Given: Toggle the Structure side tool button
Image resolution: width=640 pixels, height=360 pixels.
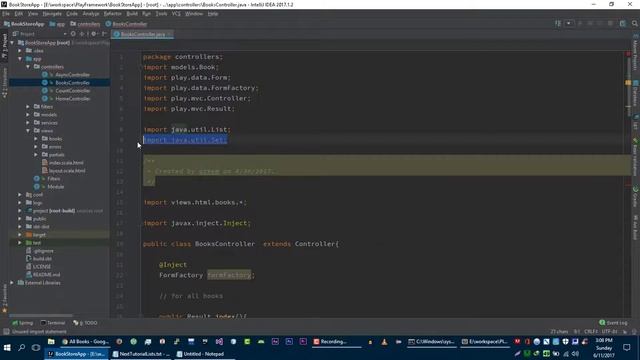Looking at the screenshot, I should click(4, 83).
